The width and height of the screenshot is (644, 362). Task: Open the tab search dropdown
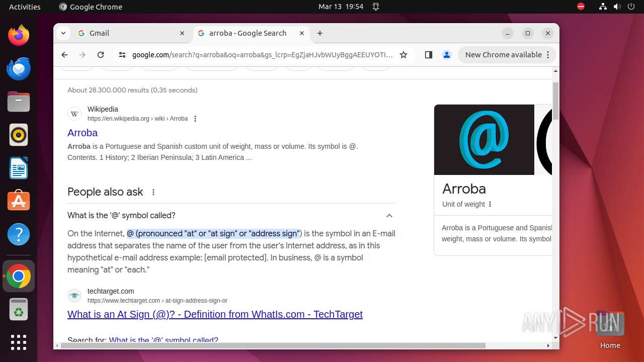(63, 33)
